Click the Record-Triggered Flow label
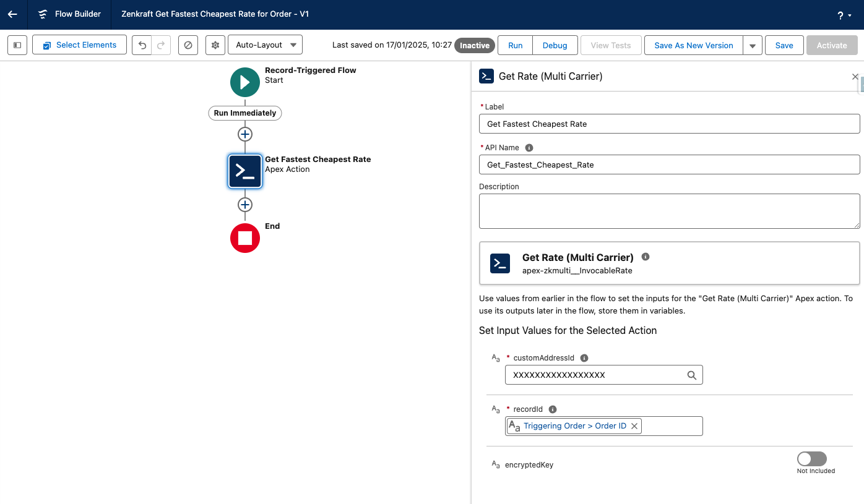This screenshot has height=504, width=864. pos(311,70)
